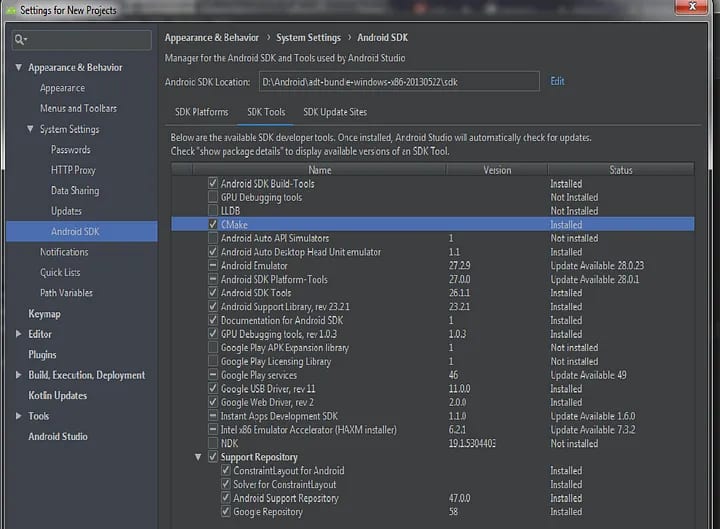Image resolution: width=720 pixels, height=529 pixels.
Task: Switch to the SDK Platforms tab
Action: click(201, 112)
